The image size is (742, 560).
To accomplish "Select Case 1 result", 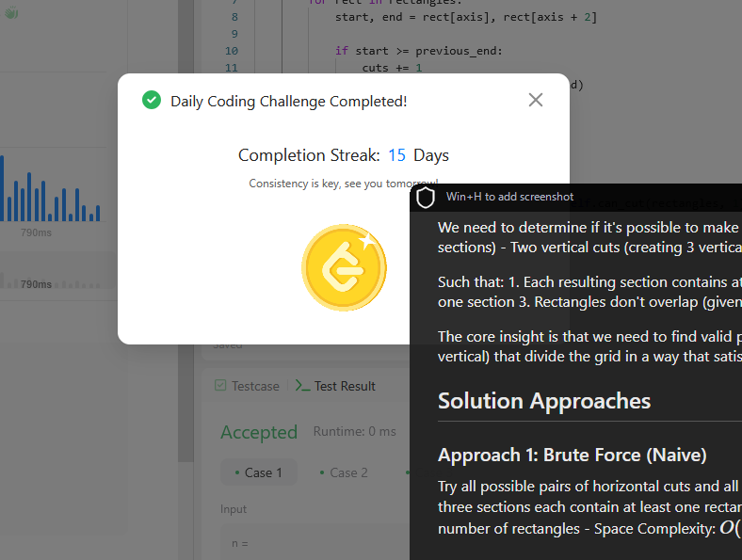I will (258, 472).
